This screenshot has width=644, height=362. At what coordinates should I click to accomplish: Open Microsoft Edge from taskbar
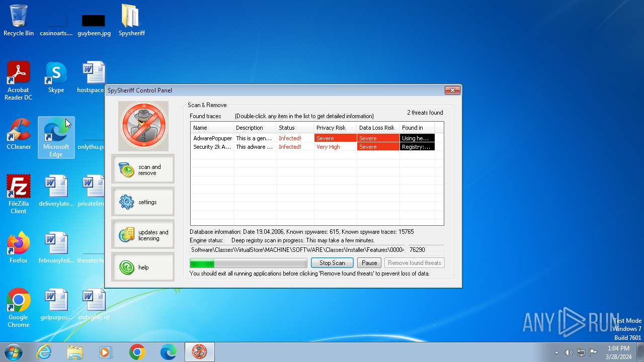pos(168,352)
